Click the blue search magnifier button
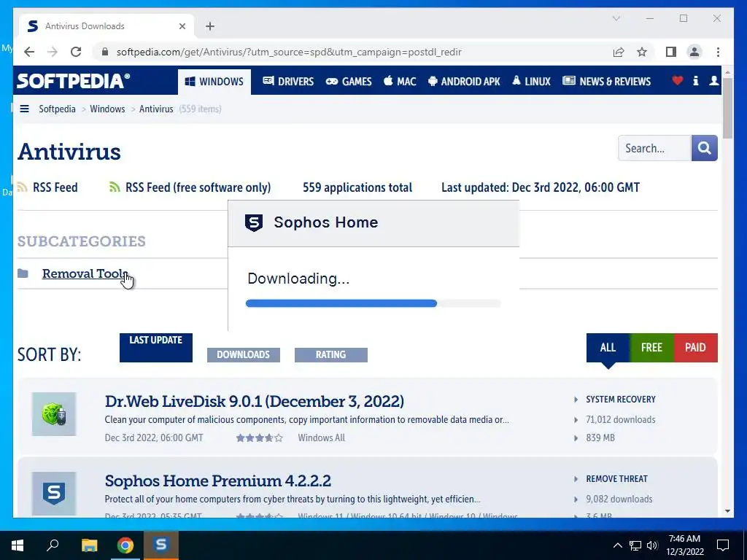The image size is (747, 560). tap(704, 148)
